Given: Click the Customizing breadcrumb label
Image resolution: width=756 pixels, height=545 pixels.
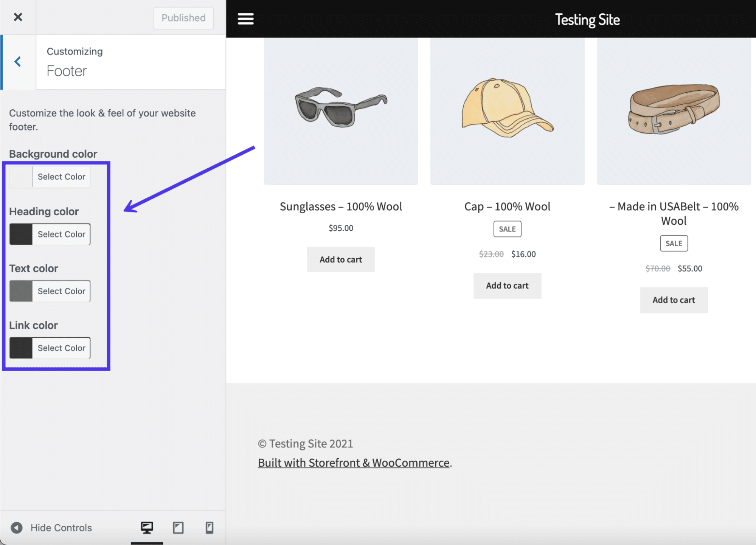Looking at the screenshot, I should [x=75, y=52].
